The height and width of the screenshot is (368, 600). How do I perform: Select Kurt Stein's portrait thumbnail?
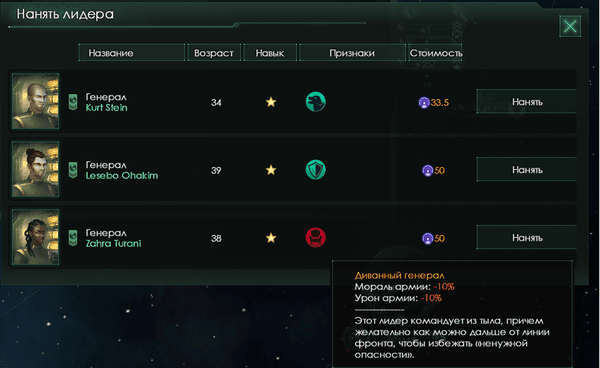(x=36, y=101)
